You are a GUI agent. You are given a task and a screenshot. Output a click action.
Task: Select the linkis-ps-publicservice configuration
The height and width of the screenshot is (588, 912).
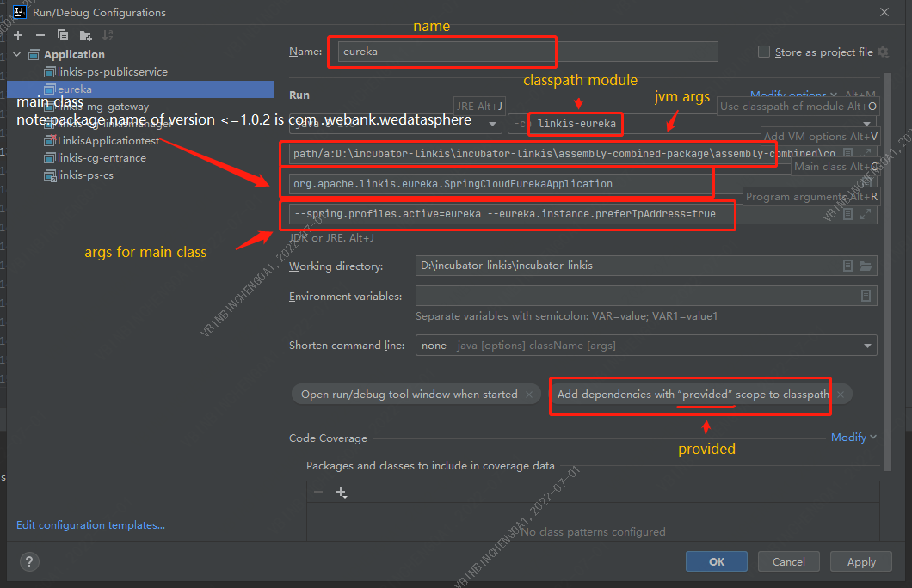(112, 72)
